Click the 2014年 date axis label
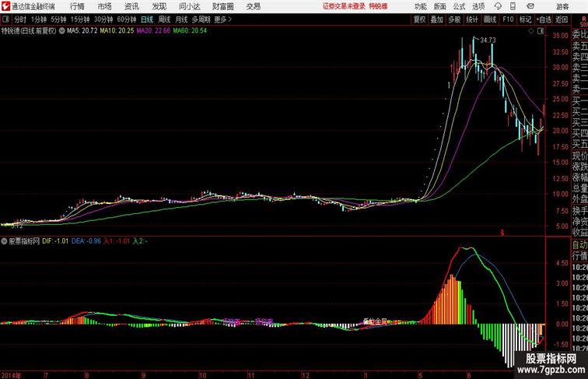The image size is (588, 379). coord(11,375)
